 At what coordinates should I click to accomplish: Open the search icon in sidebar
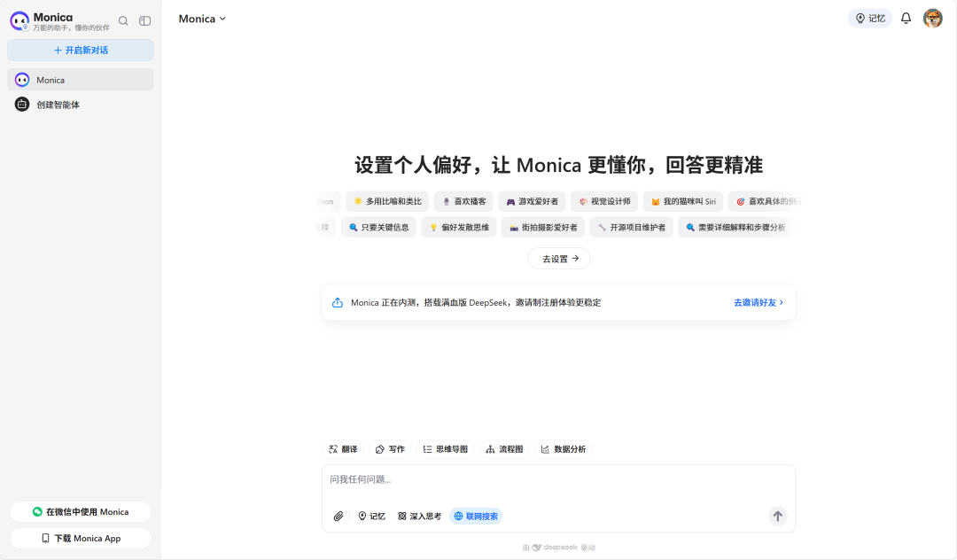pyautogui.click(x=123, y=20)
